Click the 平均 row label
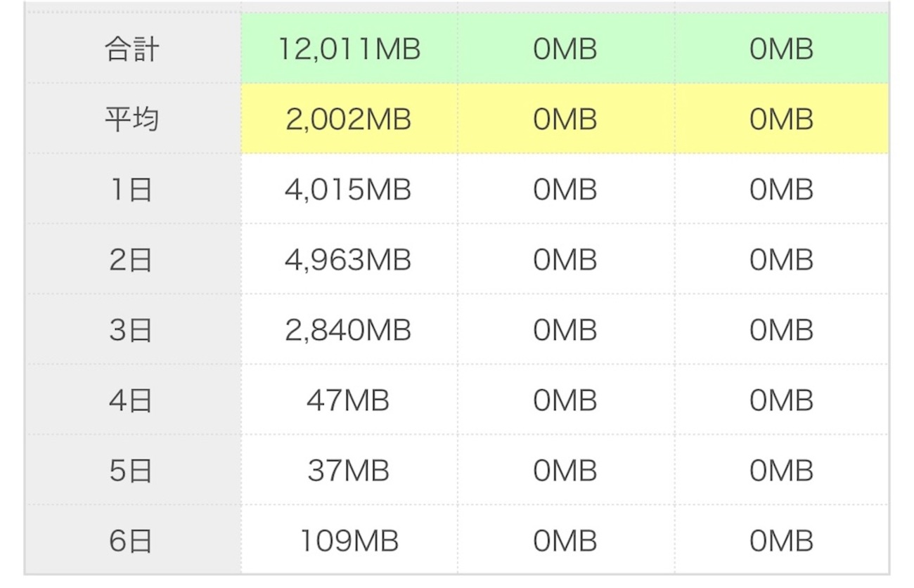Viewport: 914px width, 588px height. pos(132,119)
